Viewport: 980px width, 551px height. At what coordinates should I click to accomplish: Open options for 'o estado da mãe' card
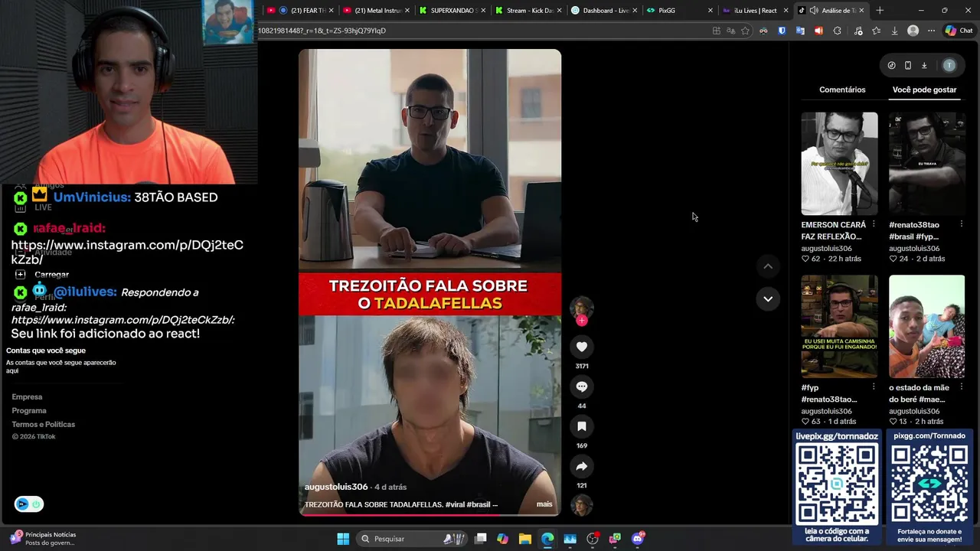tap(961, 387)
